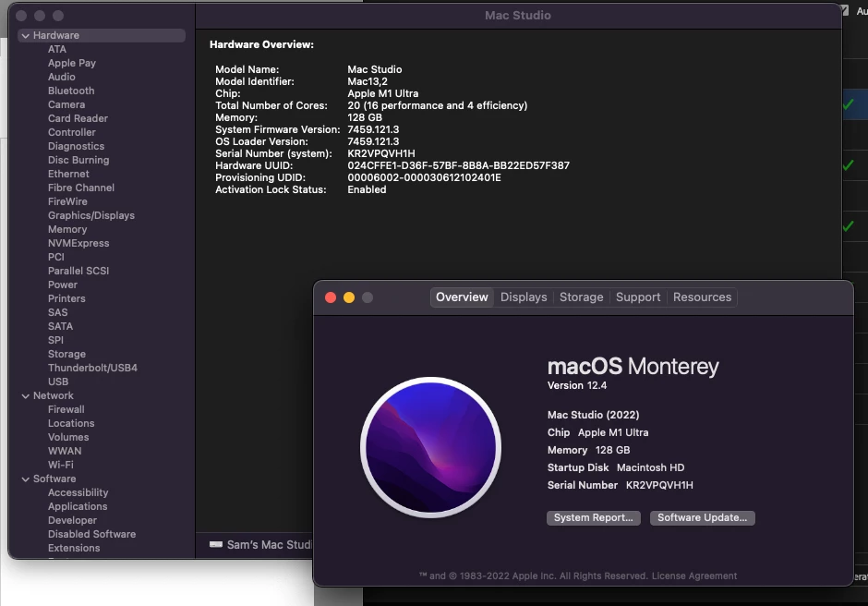
Task: Select Camera in the sidebar
Action: click(x=66, y=104)
